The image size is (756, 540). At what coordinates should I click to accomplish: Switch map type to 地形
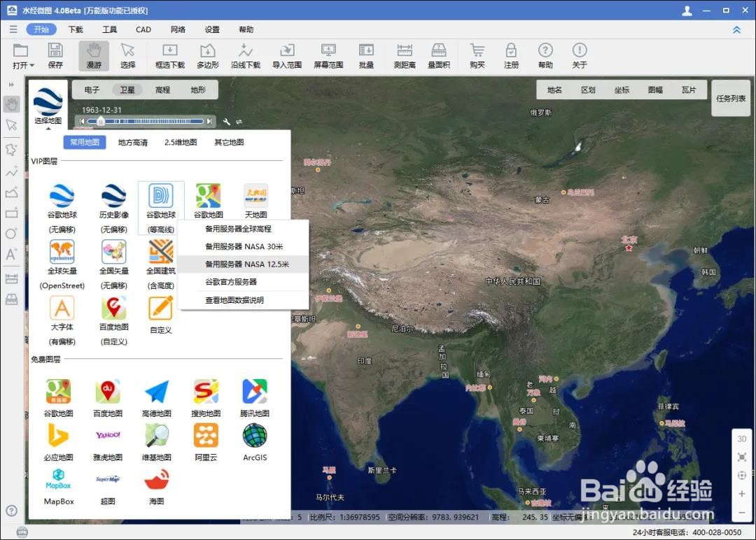[x=198, y=90]
